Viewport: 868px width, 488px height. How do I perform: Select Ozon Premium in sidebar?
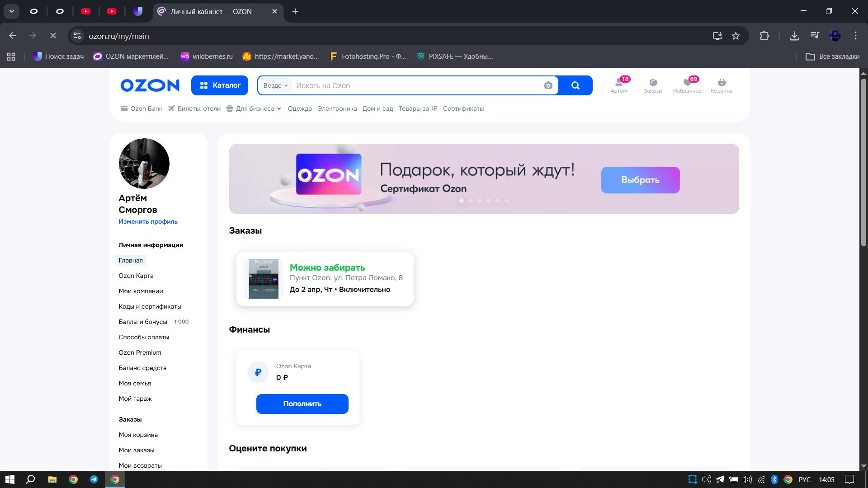pyautogui.click(x=140, y=353)
